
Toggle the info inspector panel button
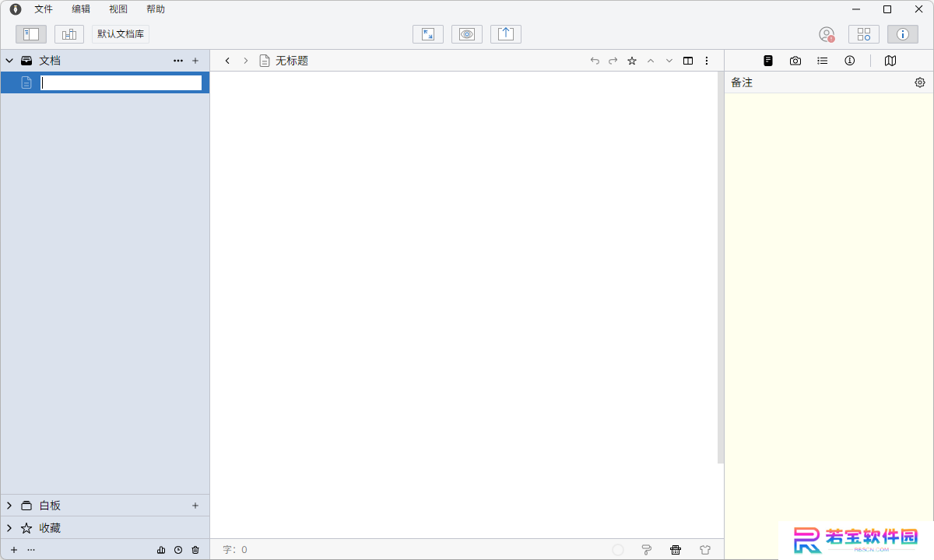[903, 34]
